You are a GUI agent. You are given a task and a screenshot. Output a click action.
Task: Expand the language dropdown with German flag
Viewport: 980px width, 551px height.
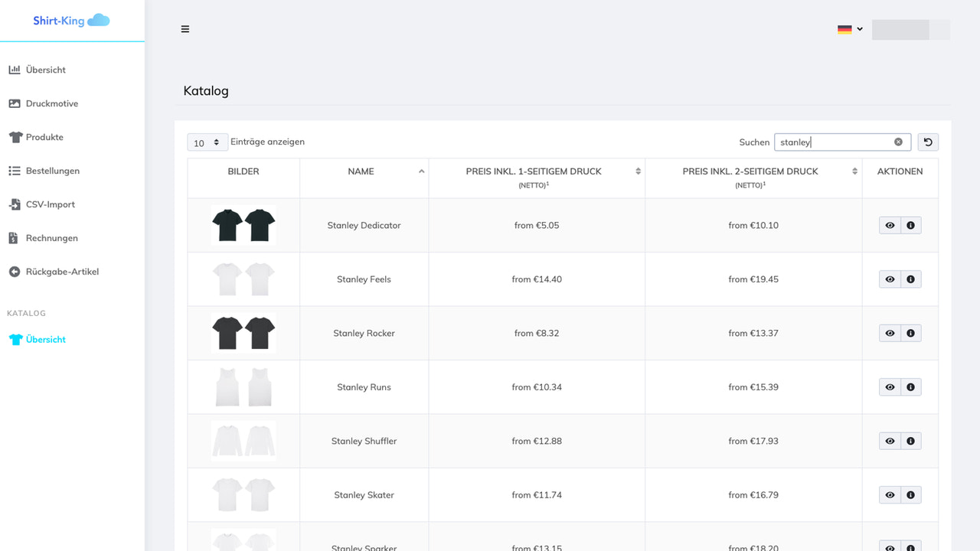pos(850,28)
